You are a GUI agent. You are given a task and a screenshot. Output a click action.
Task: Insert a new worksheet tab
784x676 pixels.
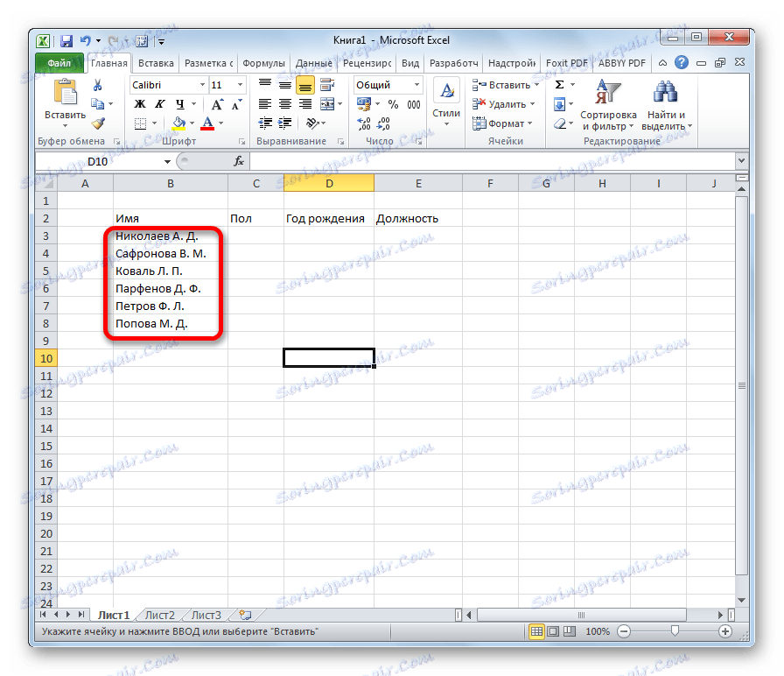click(x=244, y=615)
